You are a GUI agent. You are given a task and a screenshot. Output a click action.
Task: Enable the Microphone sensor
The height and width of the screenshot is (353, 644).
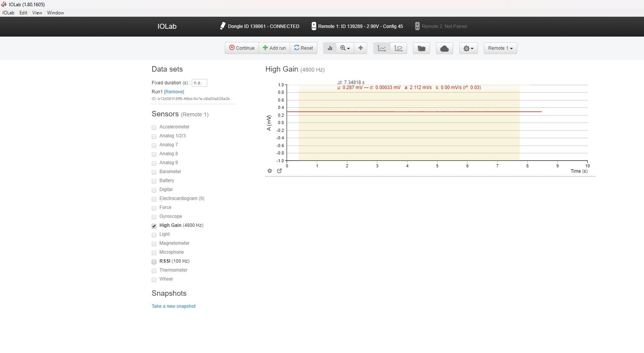(154, 253)
